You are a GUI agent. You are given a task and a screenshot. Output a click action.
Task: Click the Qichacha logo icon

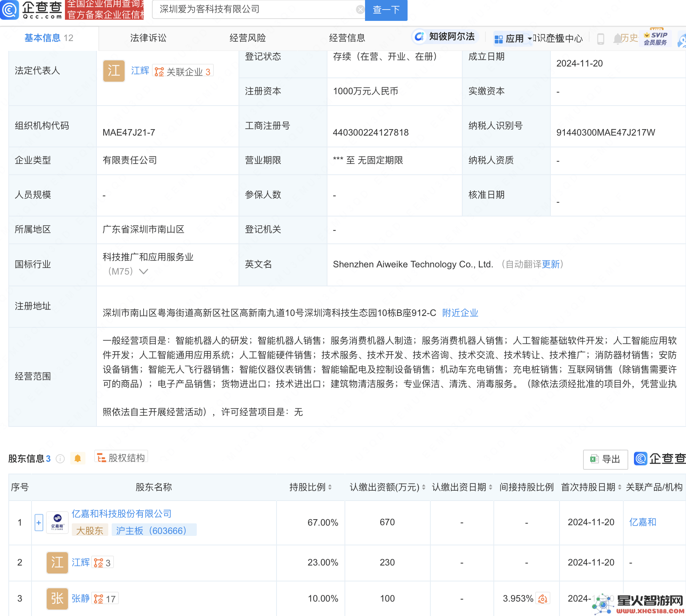point(9,9)
